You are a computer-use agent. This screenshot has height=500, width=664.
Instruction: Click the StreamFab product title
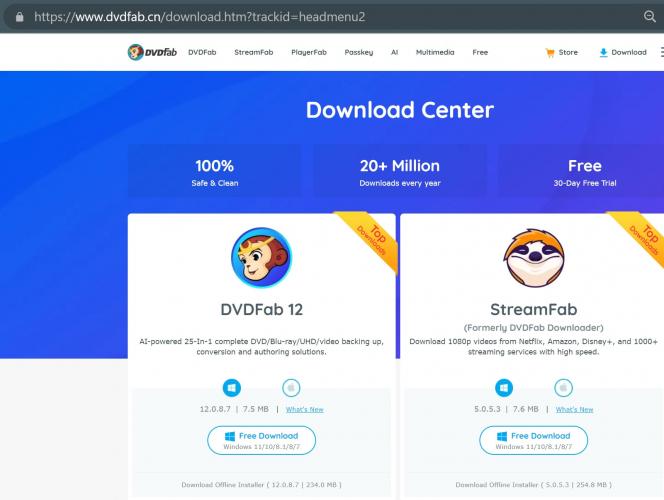tap(534, 309)
